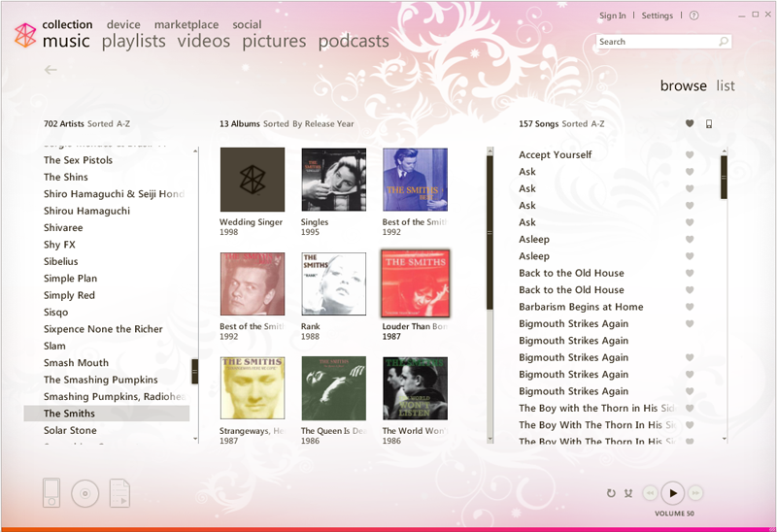This screenshot has width=777, height=532.
Task: Click the next track button
Action: click(x=695, y=493)
